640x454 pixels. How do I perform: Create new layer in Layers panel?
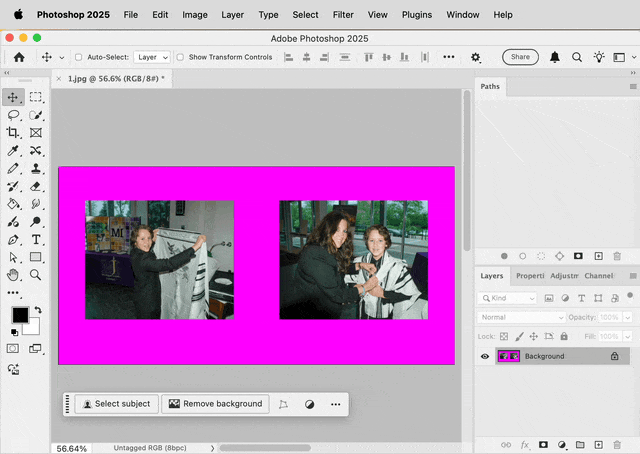coord(598,445)
